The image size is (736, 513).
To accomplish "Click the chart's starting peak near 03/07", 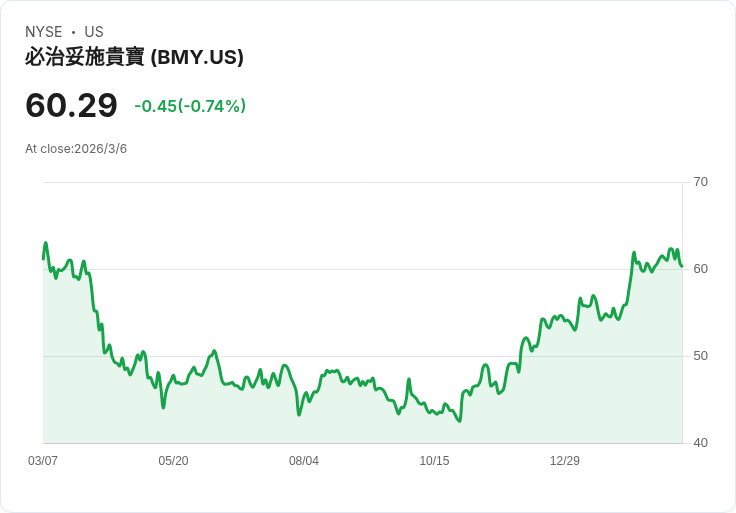I will pyautogui.click(x=46, y=243).
